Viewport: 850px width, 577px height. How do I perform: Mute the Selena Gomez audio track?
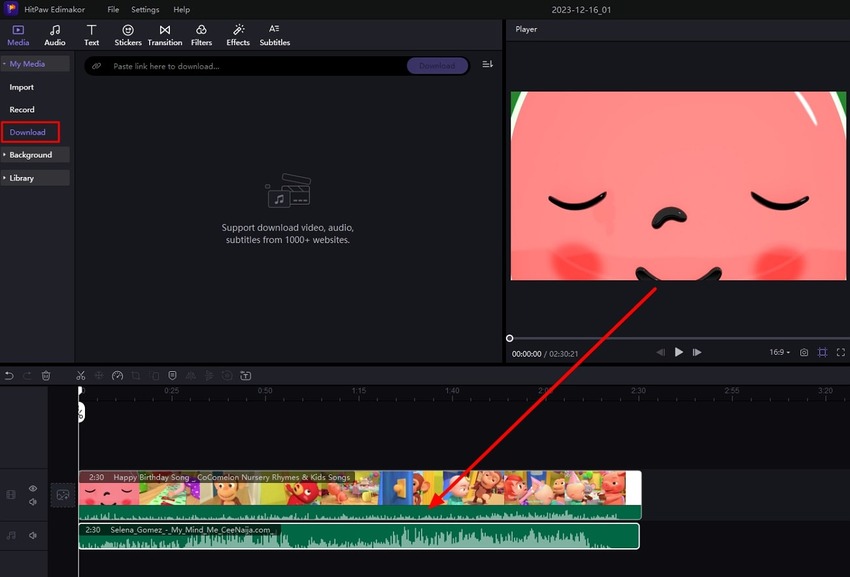pyautogui.click(x=33, y=536)
